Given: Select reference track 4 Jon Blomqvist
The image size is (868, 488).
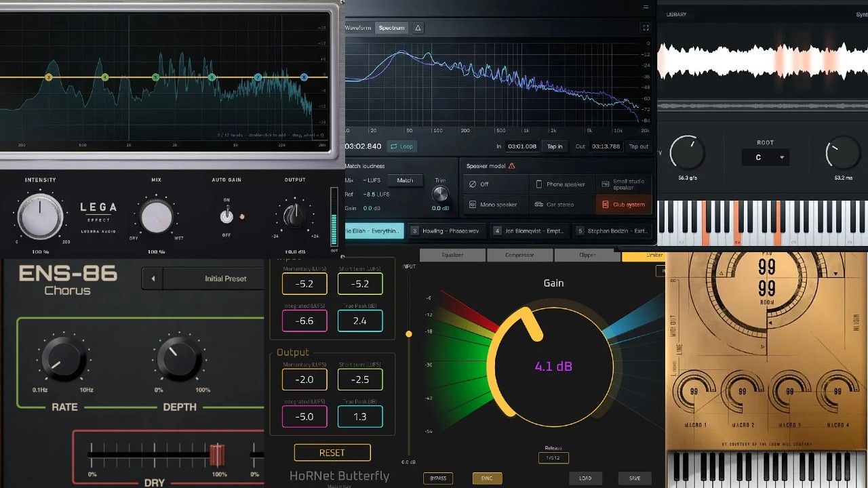Looking at the screenshot, I should coord(530,231).
